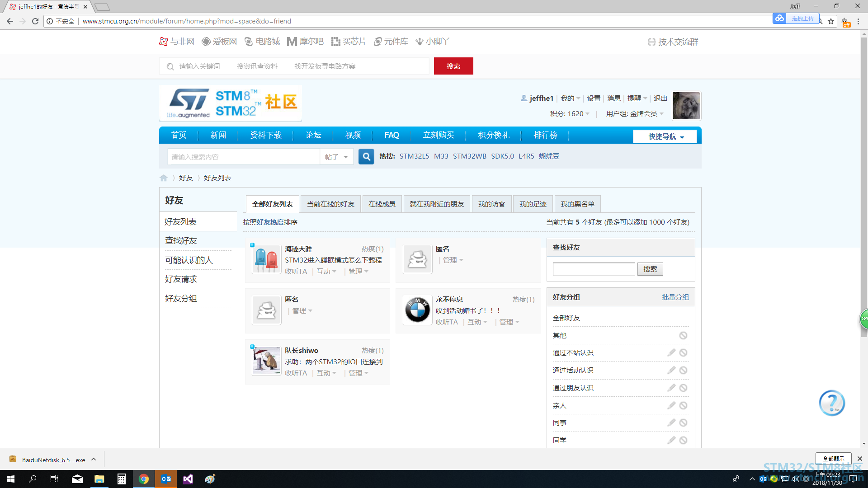Expand the 我的 user menu

(x=570, y=99)
